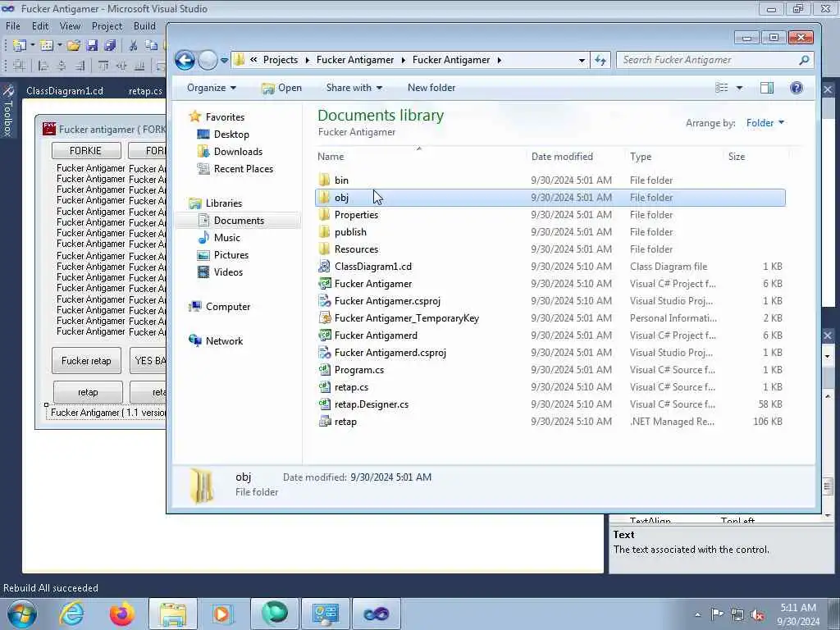
Task: Show hidden tray icons arrow
Action: point(697,615)
